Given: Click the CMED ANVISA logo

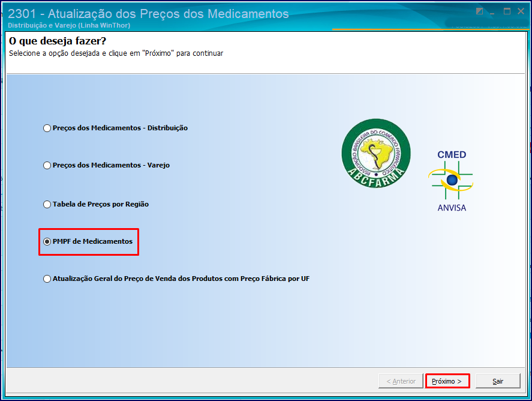Looking at the screenshot, I should 451,181.
